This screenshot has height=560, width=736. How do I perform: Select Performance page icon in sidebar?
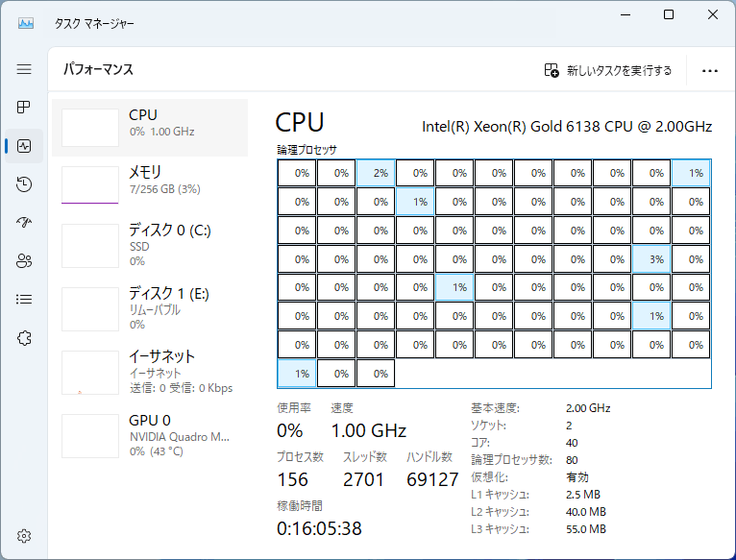coord(24,146)
